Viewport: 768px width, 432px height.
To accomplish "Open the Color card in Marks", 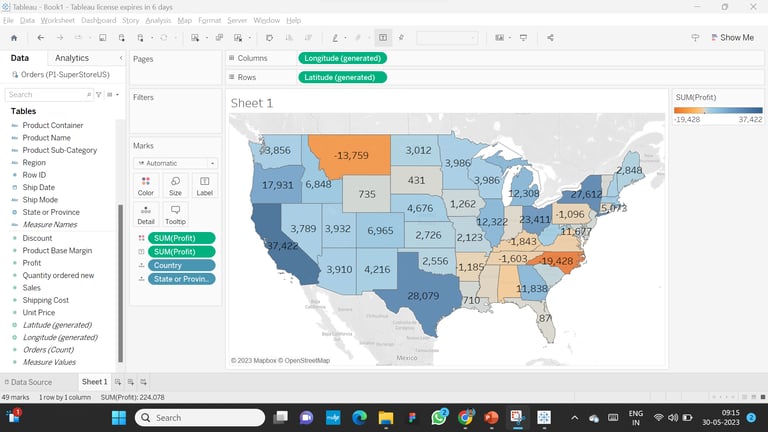I will tap(145, 186).
